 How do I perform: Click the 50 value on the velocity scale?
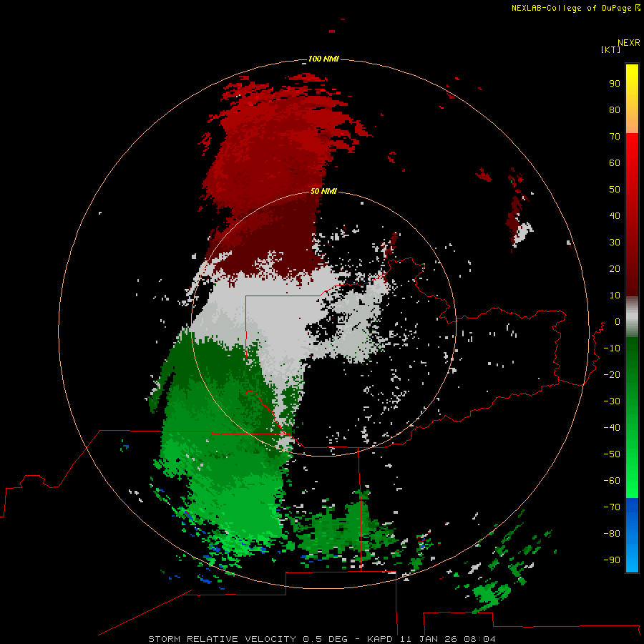click(615, 190)
